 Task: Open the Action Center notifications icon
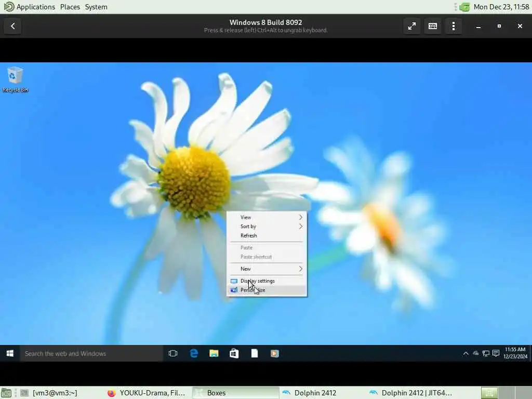[x=496, y=353]
